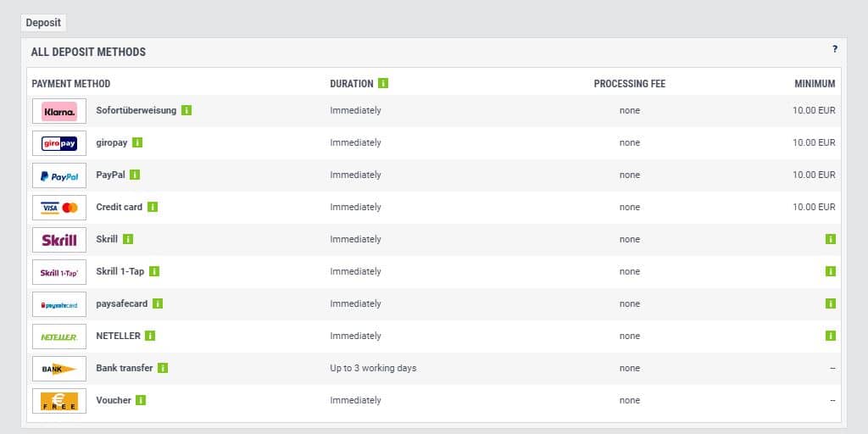
Task: Choose Credit card payment method name
Action: tap(119, 207)
